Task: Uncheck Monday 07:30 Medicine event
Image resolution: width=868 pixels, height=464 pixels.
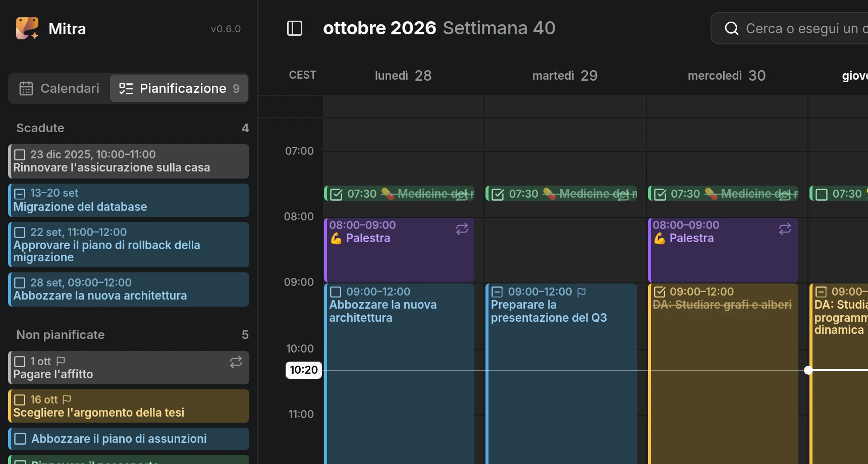Action: (336, 194)
